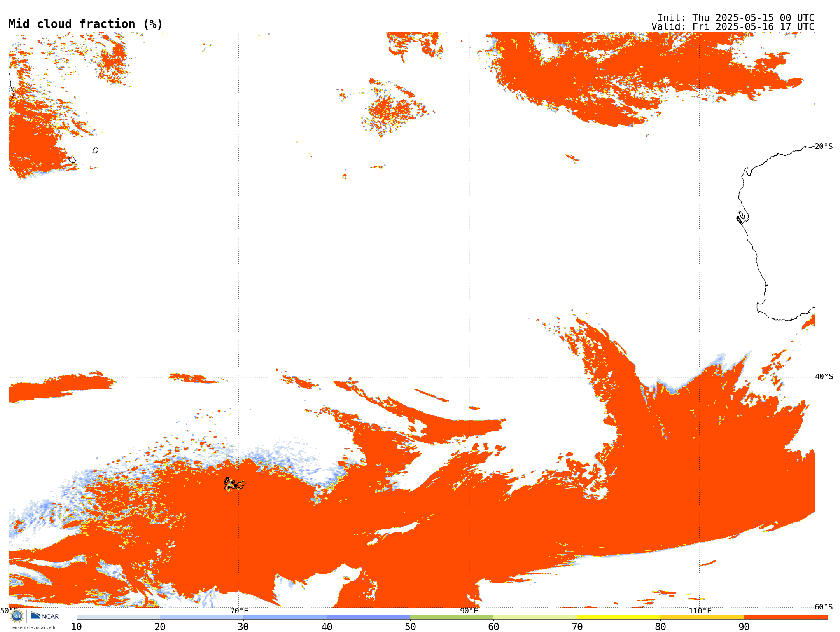Click the NCAR logo

click(x=45, y=616)
